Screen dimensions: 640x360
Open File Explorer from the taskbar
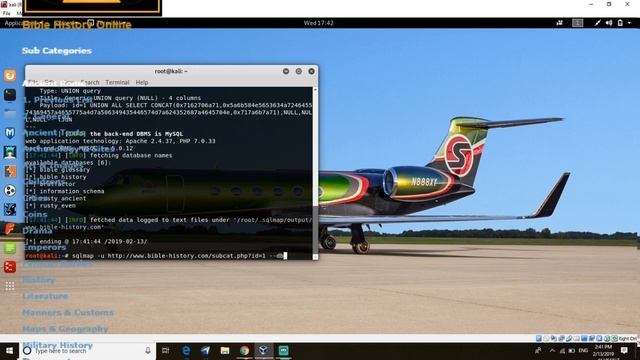point(225,351)
